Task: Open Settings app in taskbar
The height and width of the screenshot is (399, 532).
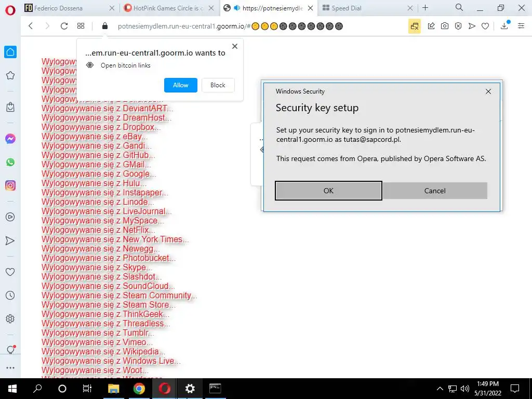Action: click(x=190, y=389)
